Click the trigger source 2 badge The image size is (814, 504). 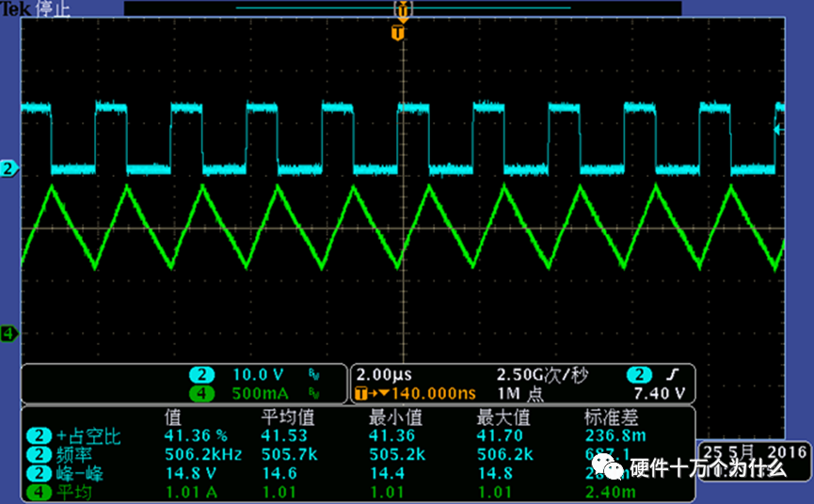(x=641, y=374)
